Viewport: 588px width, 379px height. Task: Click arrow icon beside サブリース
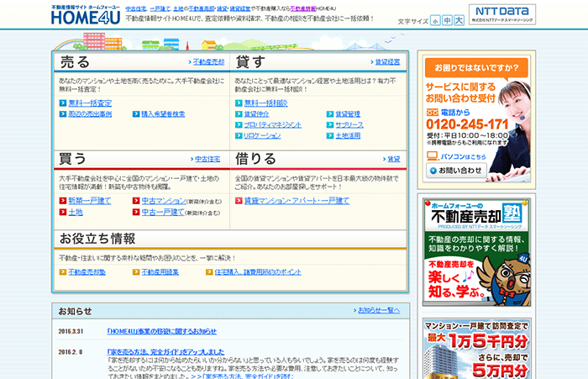330,125
